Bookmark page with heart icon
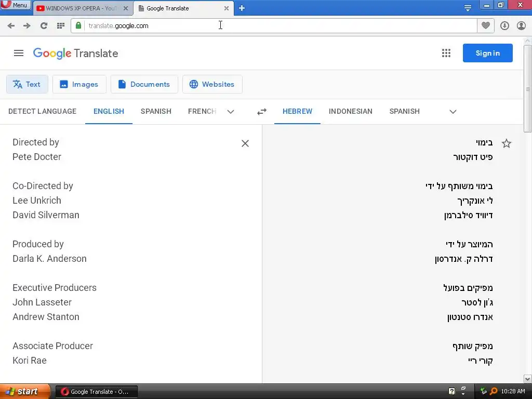Screen dimensions: 532x399 point(486,25)
